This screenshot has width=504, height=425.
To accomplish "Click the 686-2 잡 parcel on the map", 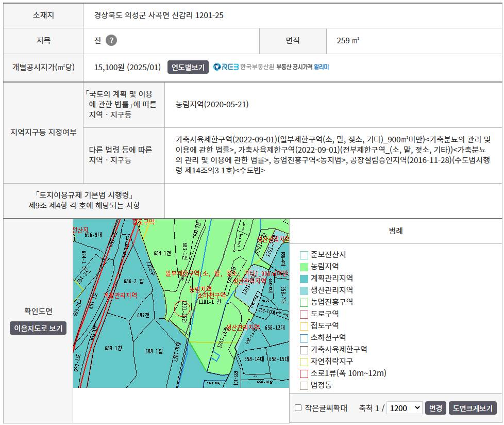I will (133, 281).
